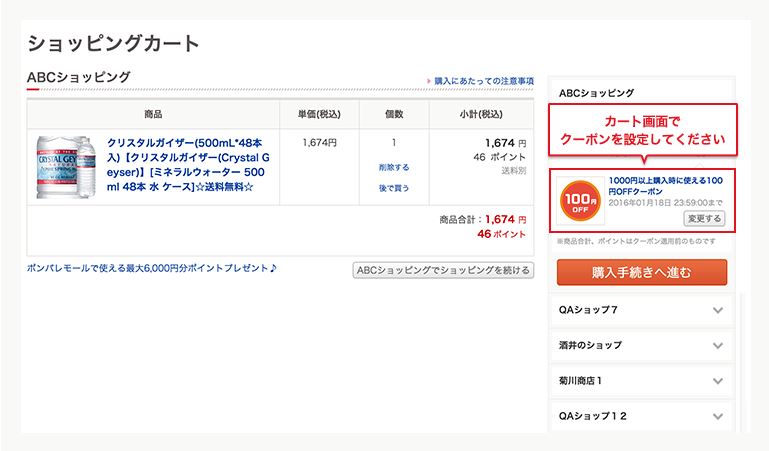Click the 100円 OFF coupon badge icon
The width and height of the screenshot is (769, 451).
coord(581,201)
